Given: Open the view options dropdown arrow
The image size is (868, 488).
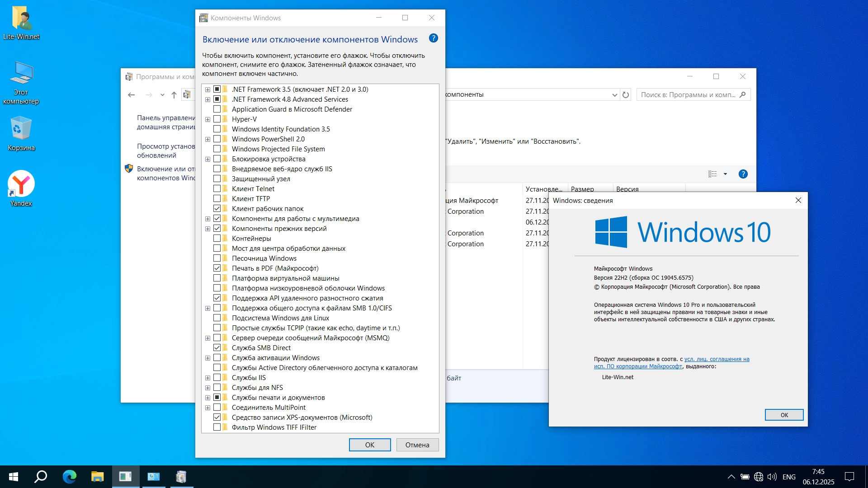Looking at the screenshot, I should [725, 174].
